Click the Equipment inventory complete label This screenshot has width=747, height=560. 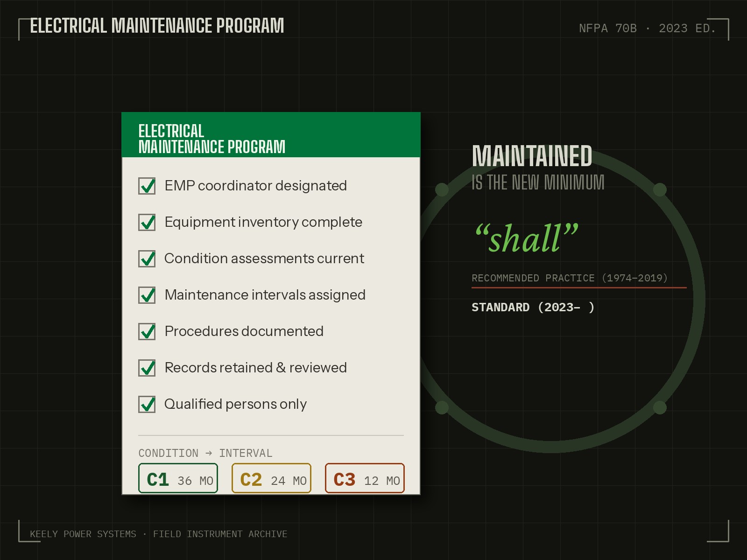click(x=263, y=222)
